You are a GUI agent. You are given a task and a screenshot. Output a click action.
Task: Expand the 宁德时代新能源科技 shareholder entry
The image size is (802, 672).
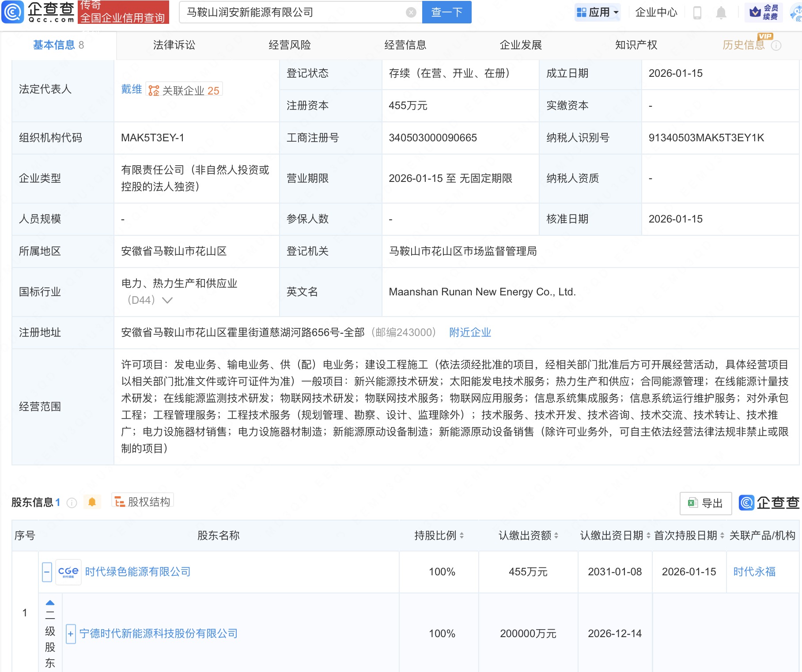70,634
